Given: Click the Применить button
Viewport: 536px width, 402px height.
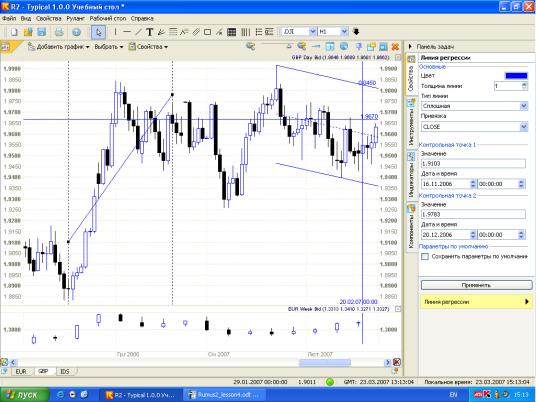Looking at the screenshot, I should tap(476, 285).
